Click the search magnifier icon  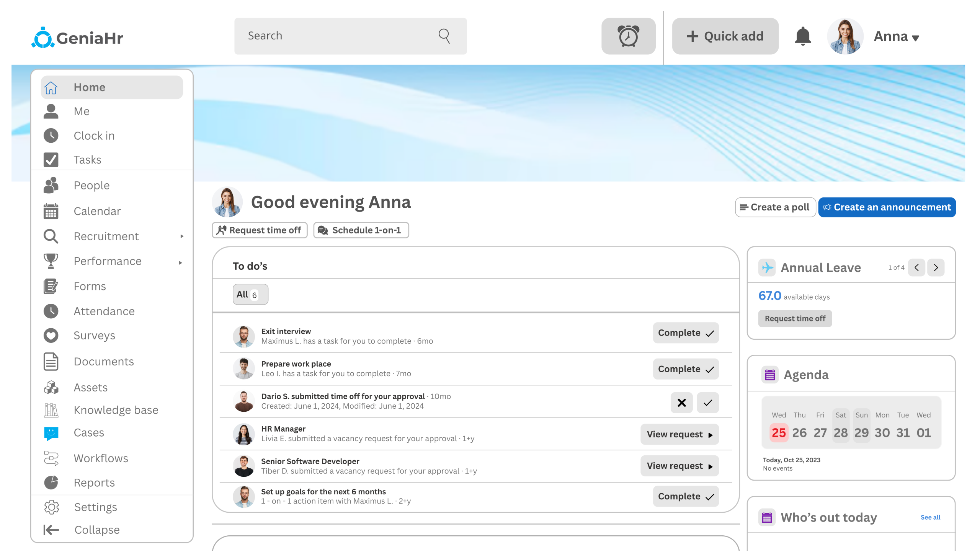coord(444,36)
